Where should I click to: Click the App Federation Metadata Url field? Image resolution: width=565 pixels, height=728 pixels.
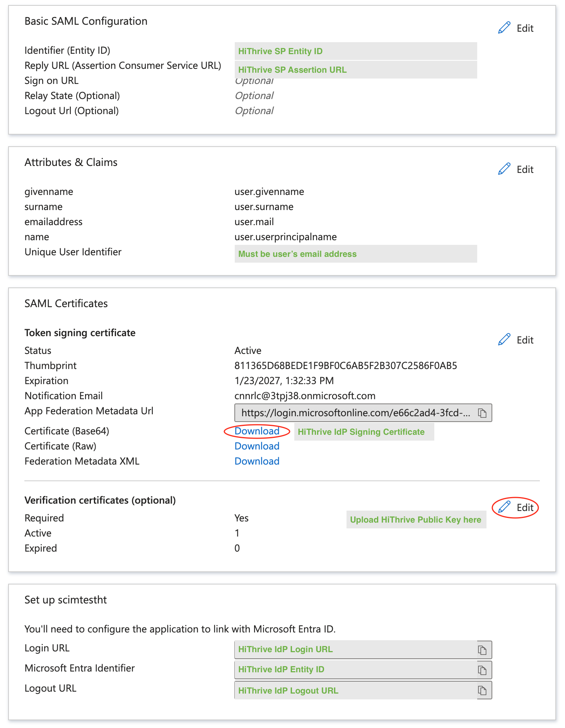click(355, 413)
